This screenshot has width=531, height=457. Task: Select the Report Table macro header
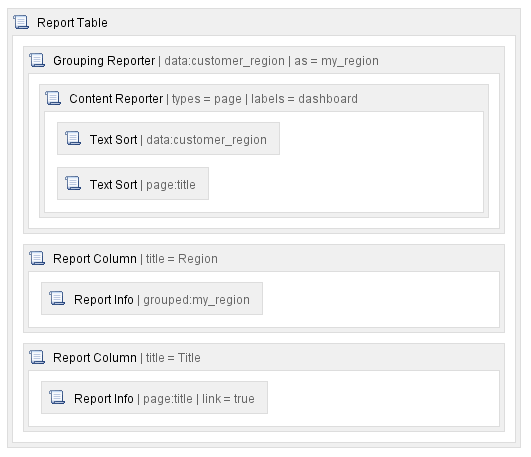click(x=264, y=22)
